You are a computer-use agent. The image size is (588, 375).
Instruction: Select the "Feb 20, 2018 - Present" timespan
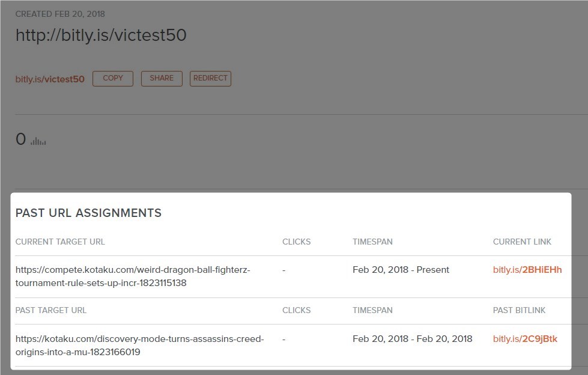(401, 270)
